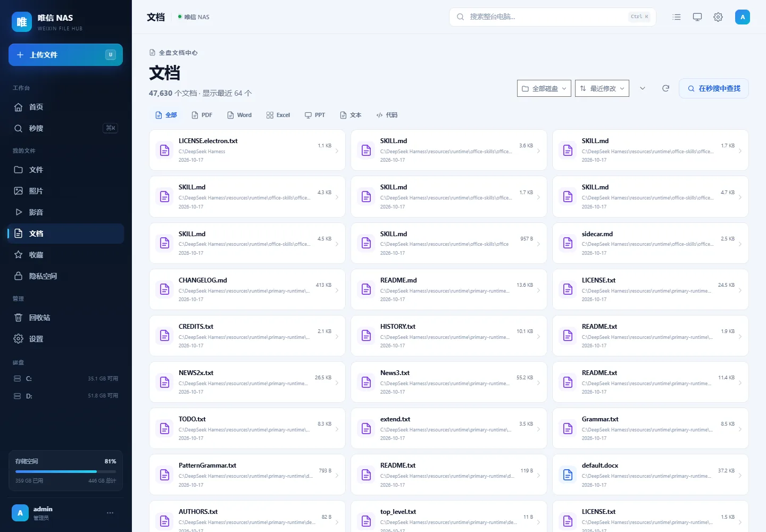
Task: Click the 搜索整台电脑 search field
Action: [x=553, y=17]
